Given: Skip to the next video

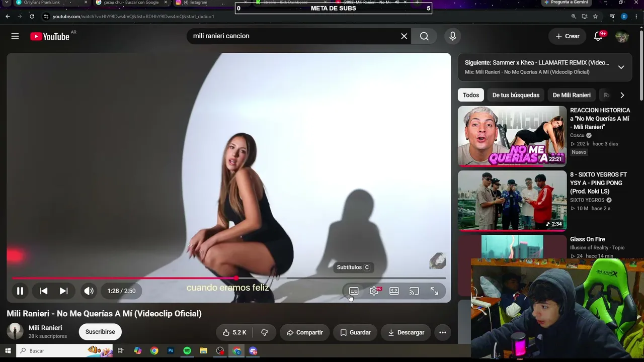Looking at the screenshot, I should (63, 291).
